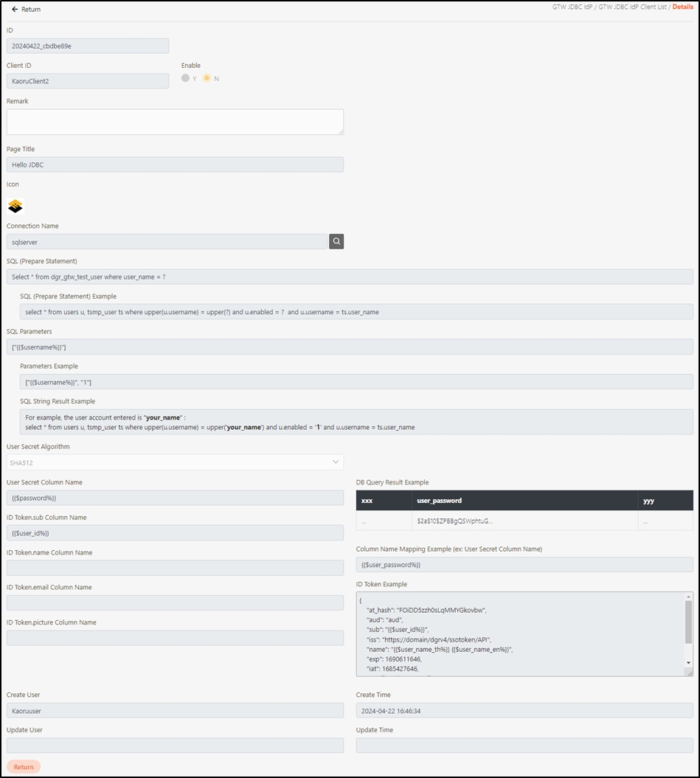
Task: Click the ID Token Example scrollbar
Action: point(688,623)
